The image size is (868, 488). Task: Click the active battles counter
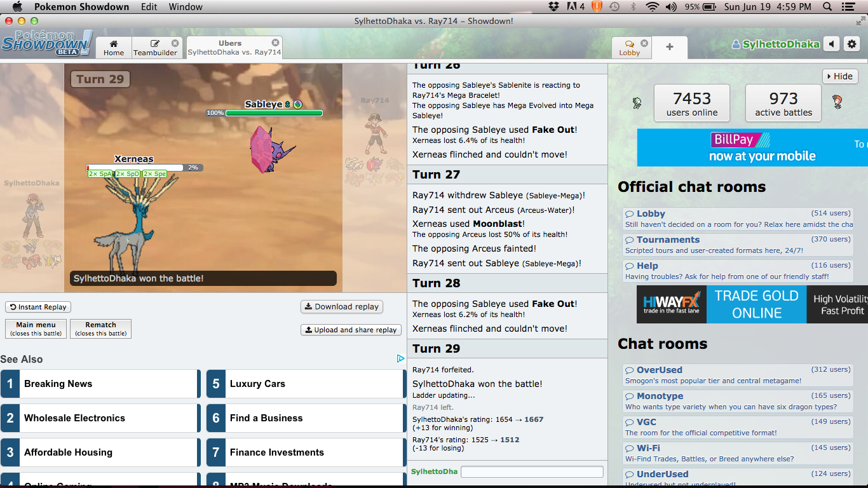pos(783,103)
